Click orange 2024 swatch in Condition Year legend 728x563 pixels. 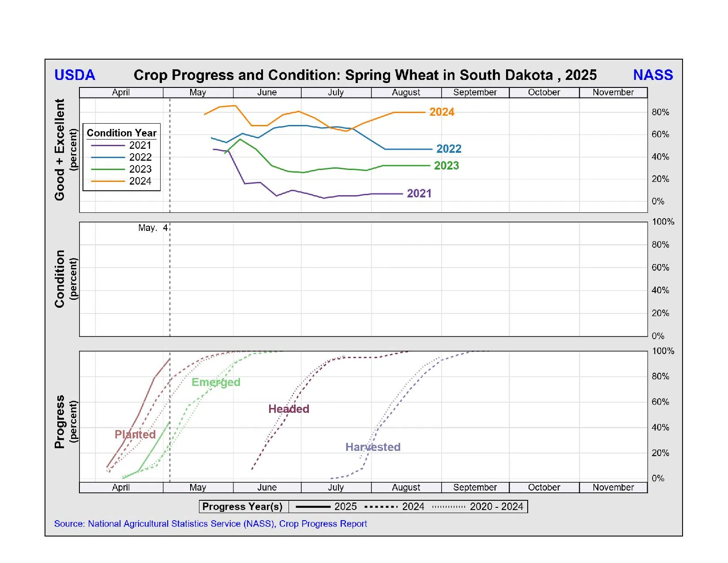108,181
